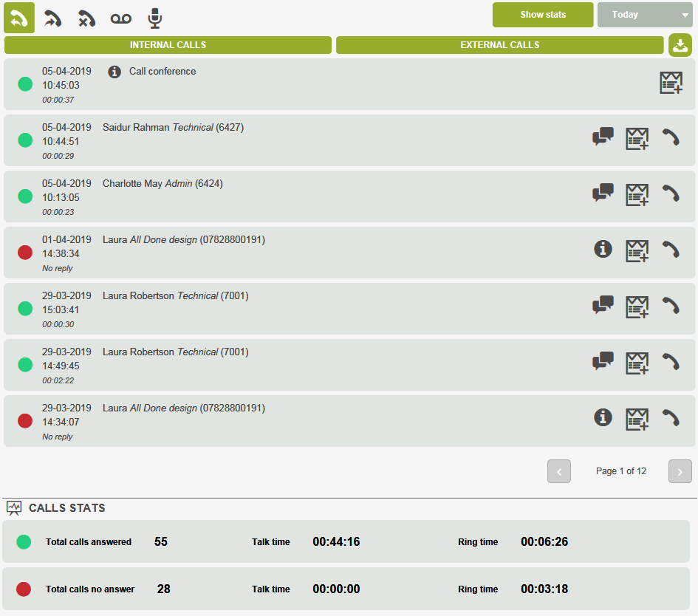Switch to the EXTERNAL CALLS tab
The height and width of the screenshot is (616, 698).
pos(500,45)
